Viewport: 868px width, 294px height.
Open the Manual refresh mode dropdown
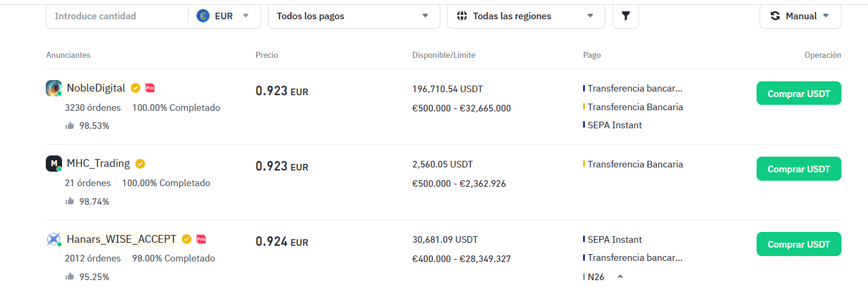[x=801, y=16]
